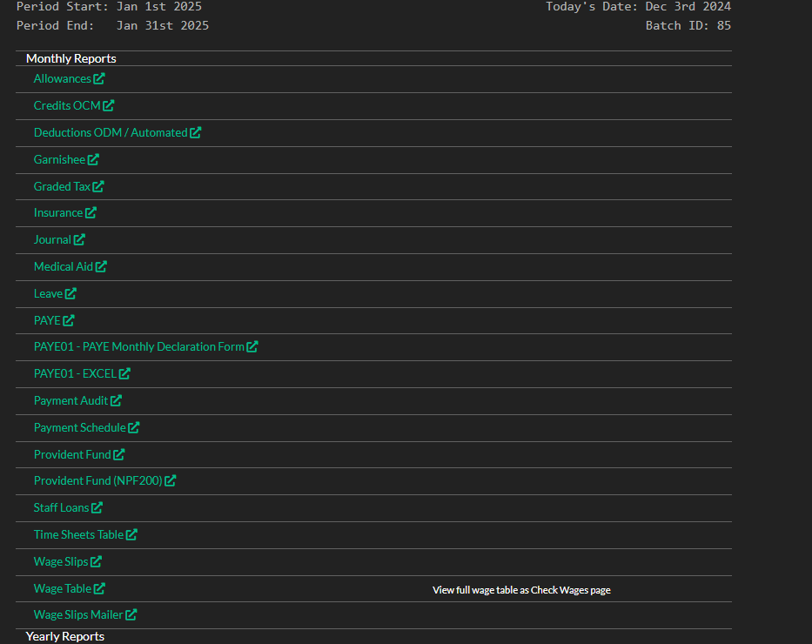Click the external-link icon next to Garnishee

click(93, 160)
